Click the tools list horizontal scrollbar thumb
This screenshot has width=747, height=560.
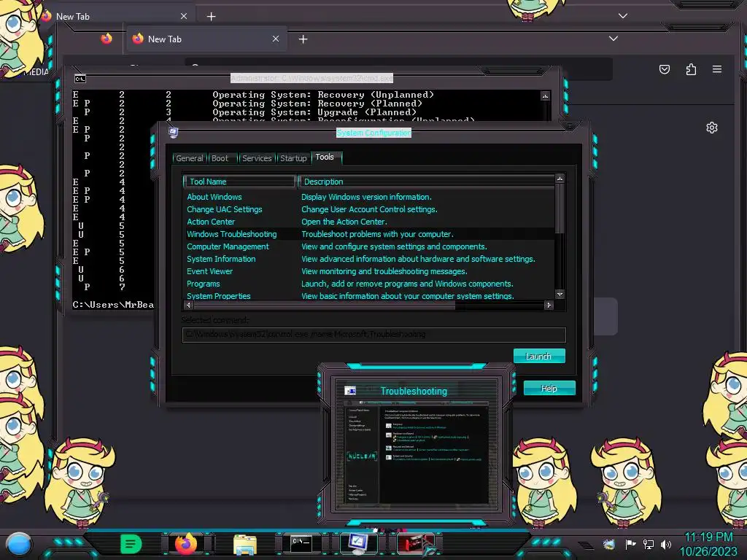click(325, 306)
